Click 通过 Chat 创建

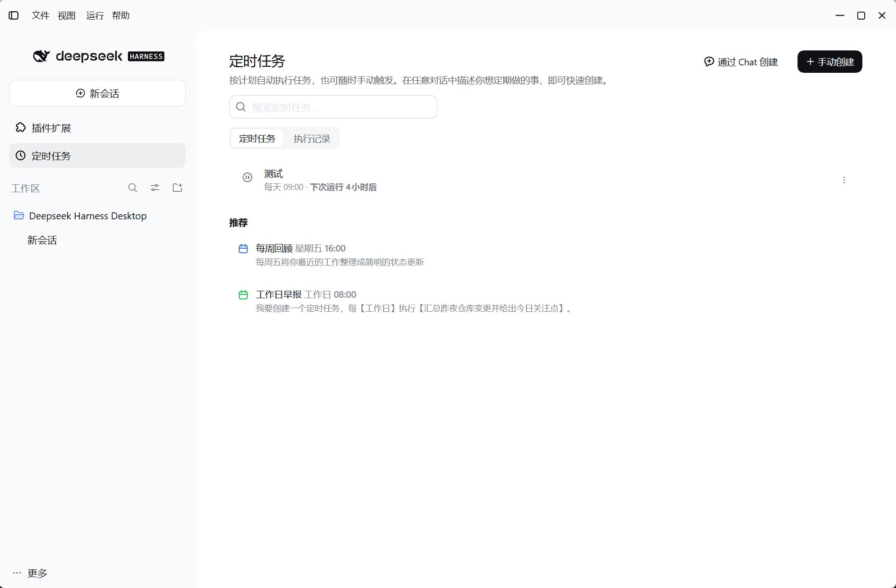741,62
